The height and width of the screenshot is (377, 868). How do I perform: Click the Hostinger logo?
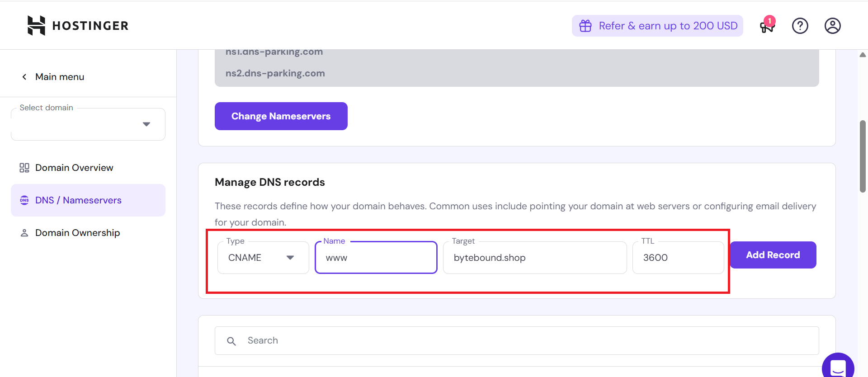[78, 25]
